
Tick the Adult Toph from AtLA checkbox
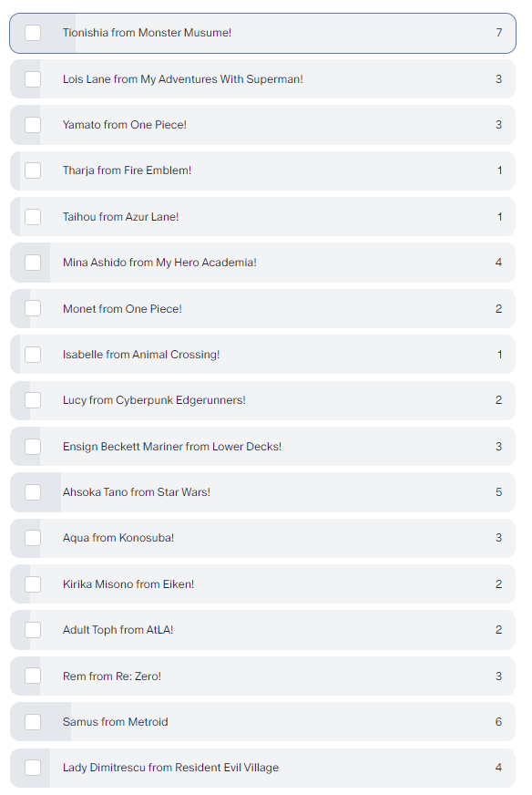33,630
